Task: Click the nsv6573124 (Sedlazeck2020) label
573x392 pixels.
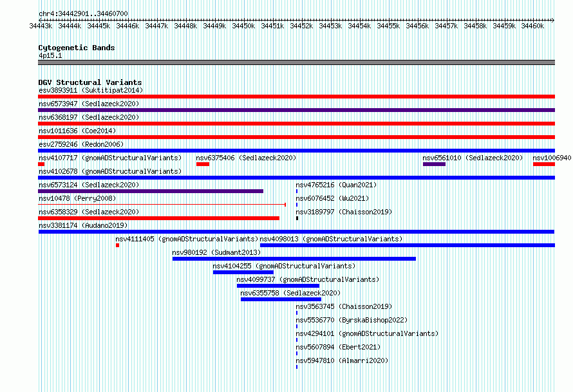Action: click(x=89, y=185)
